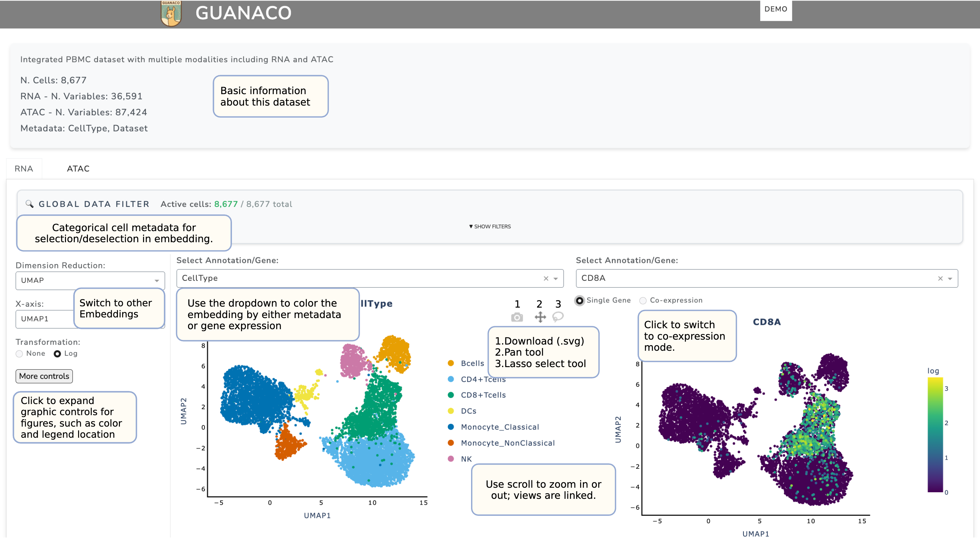Switch to the ATAC tab
This screenshot has height=541, width=980.
point(78,169)
